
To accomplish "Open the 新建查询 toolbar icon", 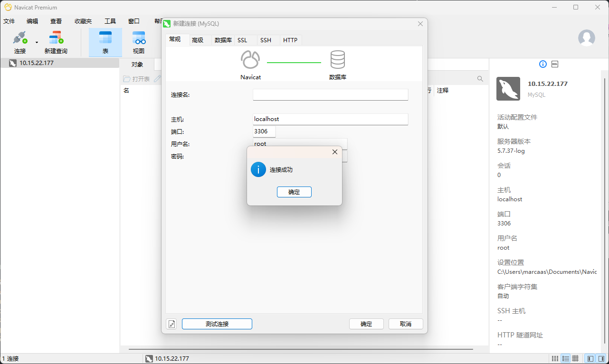I will (56, 38).
